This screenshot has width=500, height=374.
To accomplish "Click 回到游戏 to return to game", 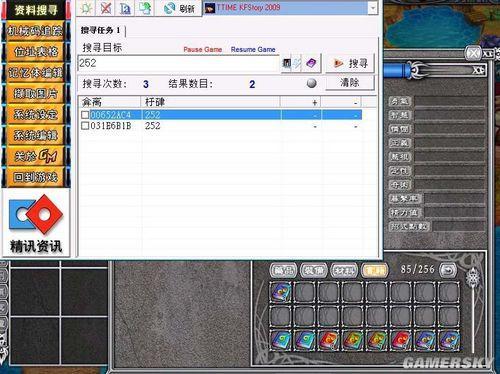I will 35,177.
